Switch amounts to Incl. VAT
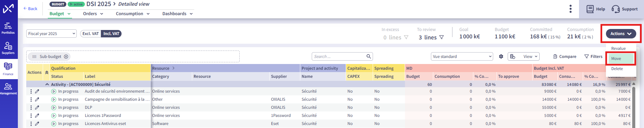Viewport: 644px width, 128px height. [111, 34]
